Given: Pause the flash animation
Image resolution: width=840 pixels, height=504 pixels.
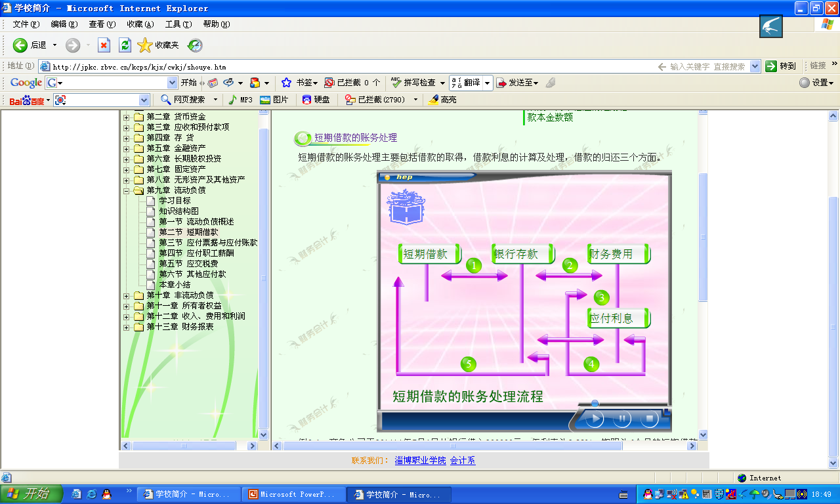Looking at the screenshot, I should click(x=621, y=418).
